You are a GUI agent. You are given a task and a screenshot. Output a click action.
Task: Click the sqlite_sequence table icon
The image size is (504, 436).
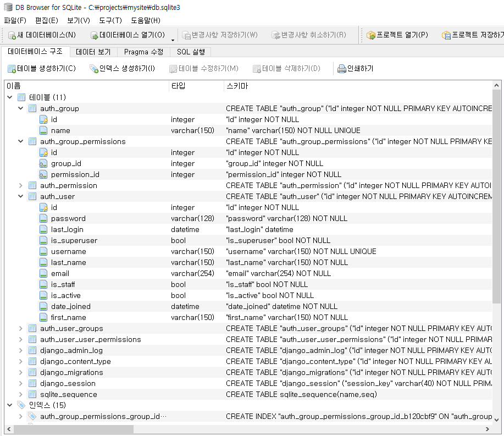(32, 395)
